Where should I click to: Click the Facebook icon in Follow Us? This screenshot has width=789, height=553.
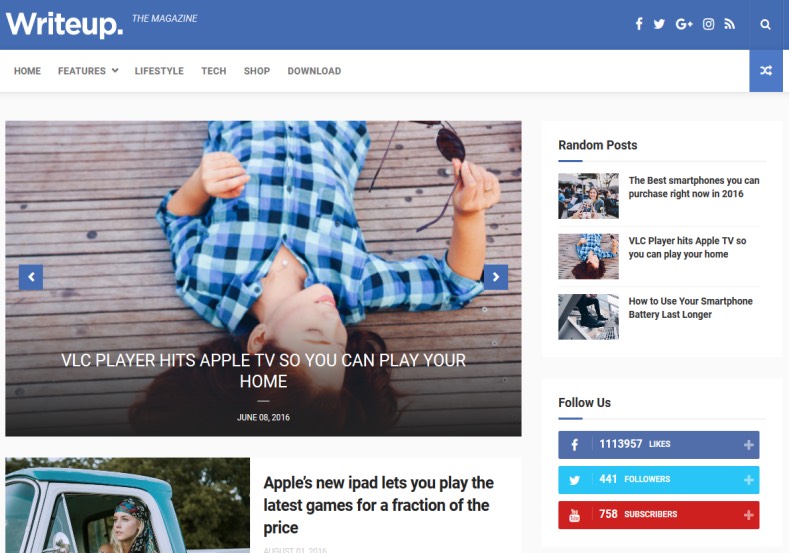tap(575, 445)
